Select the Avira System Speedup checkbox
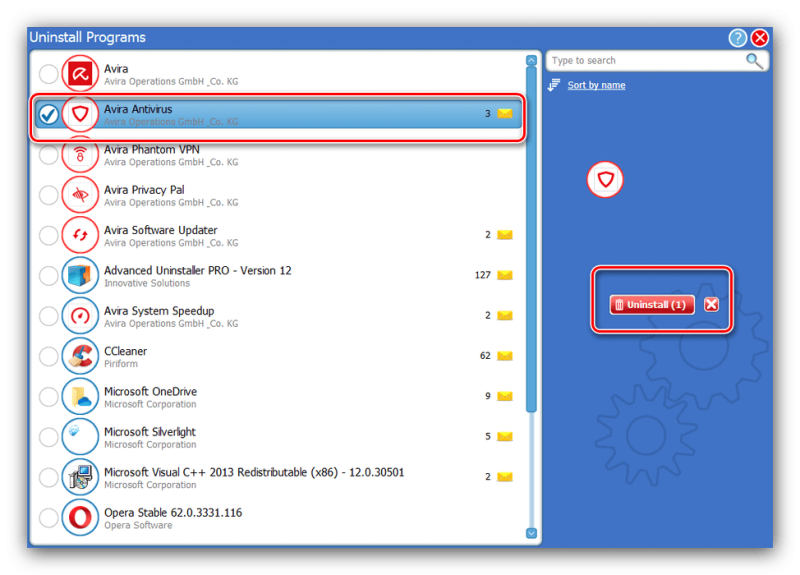 click(x=48, y=316)
